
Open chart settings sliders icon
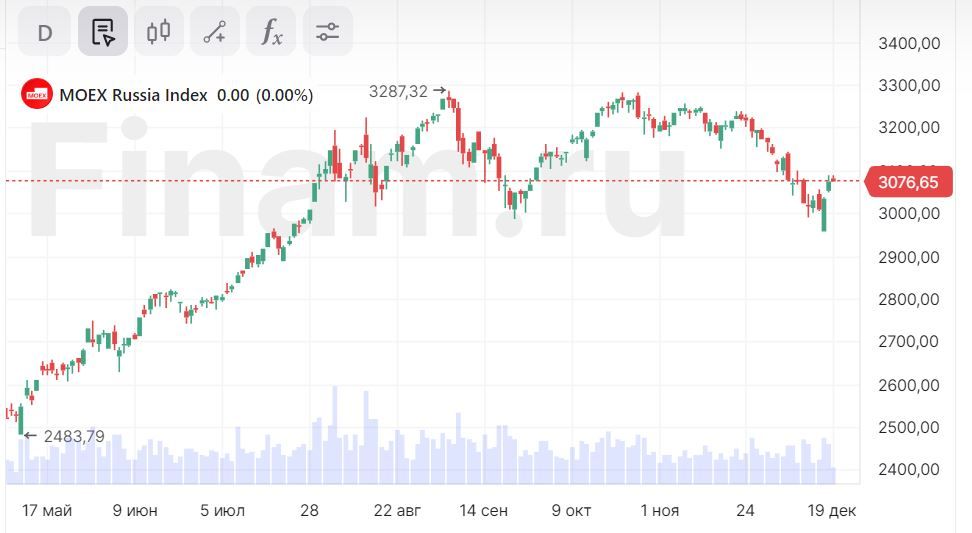pos(327,32)
